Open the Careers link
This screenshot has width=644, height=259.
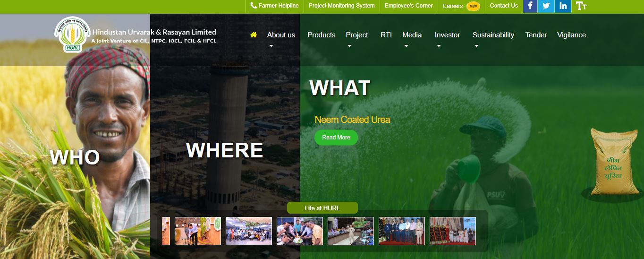click(453, 6)
